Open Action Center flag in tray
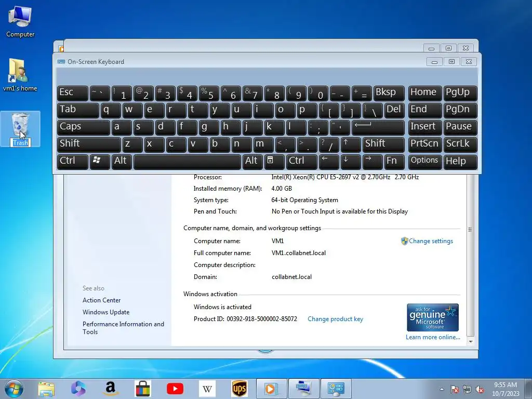Screen dimensions: 532x399 point(454,389)
